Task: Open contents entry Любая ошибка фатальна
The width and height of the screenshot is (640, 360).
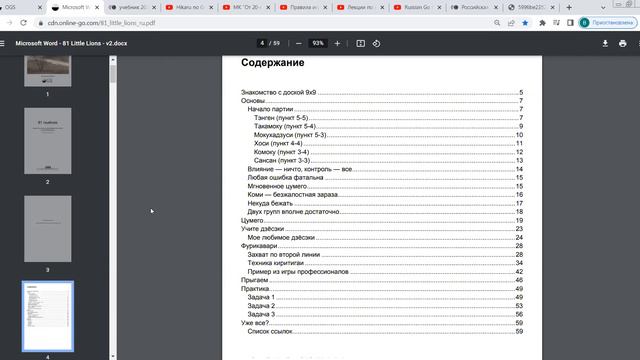Action: tap(385, 178)
